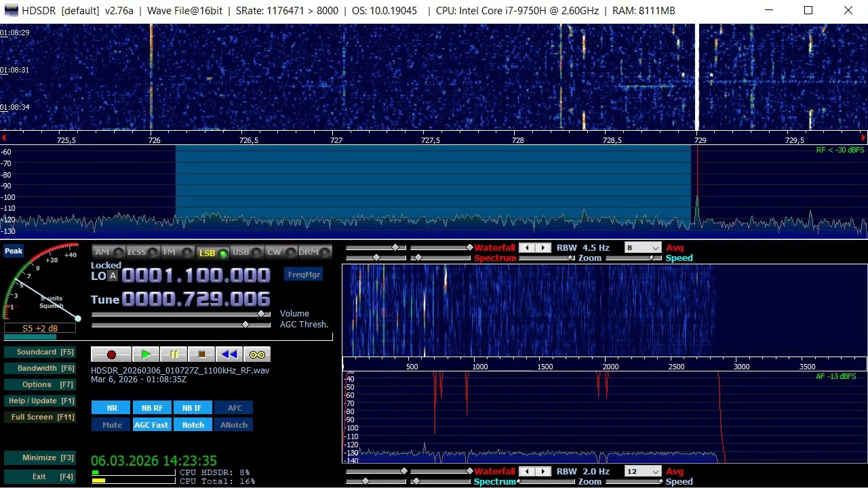Play the loaded WAV file
868x488 pixels.
[146, 354]
